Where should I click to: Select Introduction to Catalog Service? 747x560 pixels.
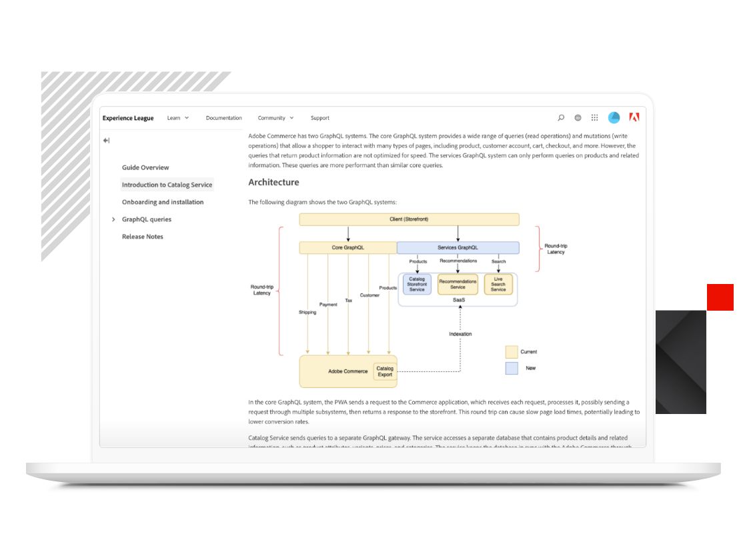click(x=167, y=185)
